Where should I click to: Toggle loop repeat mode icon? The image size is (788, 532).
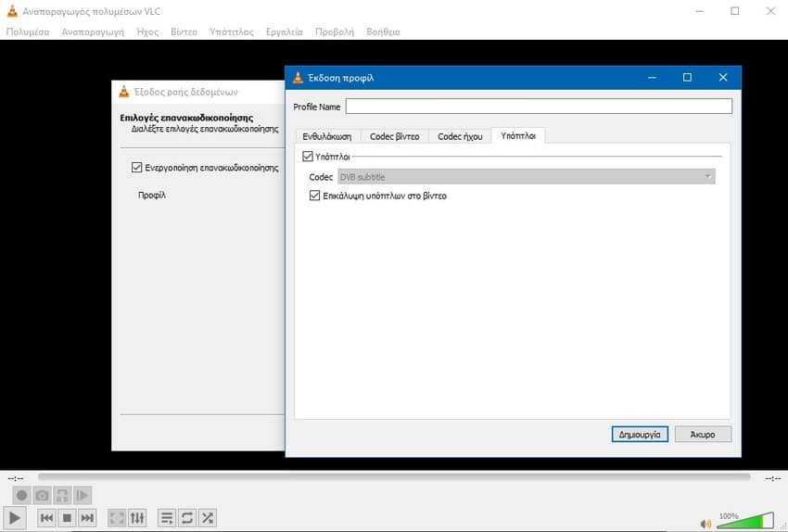click(x=187, y=517)
